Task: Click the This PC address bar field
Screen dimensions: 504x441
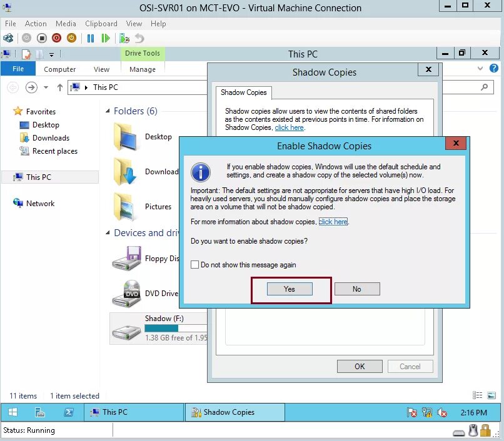Action: (138, 87)
